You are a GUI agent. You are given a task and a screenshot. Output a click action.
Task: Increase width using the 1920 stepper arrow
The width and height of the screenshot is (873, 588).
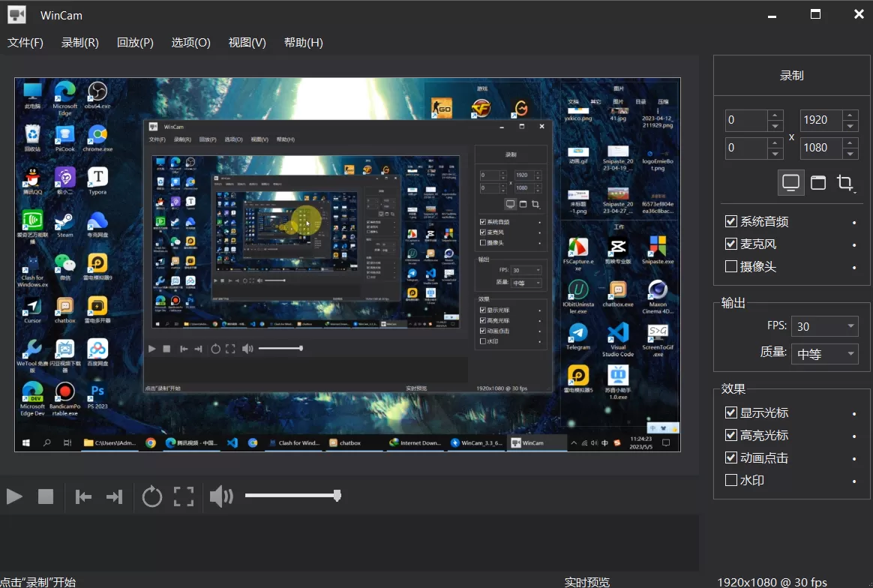[851, 115]
